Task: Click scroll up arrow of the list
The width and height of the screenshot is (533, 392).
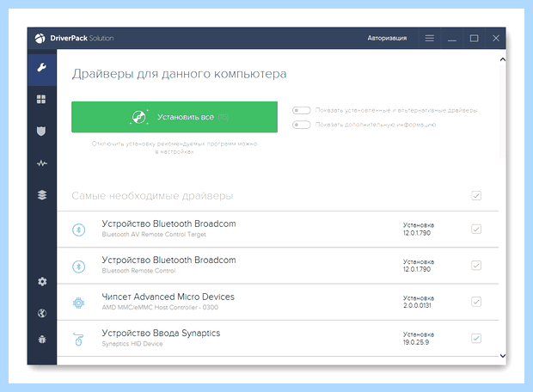Action: [x=503, y=59]
